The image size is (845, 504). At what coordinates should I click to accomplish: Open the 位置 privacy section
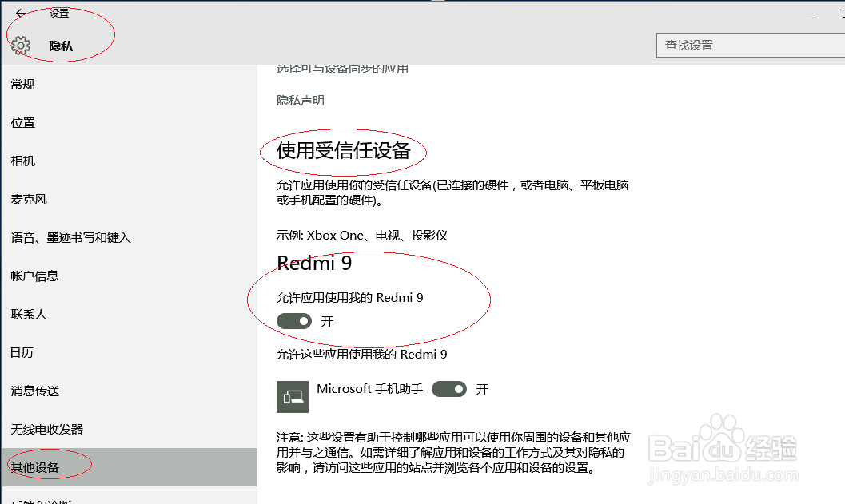pos(130,123)
